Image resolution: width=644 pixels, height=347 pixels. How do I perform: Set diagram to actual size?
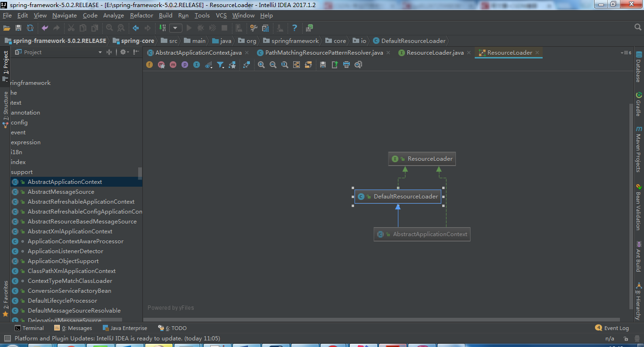click(285, 65)
